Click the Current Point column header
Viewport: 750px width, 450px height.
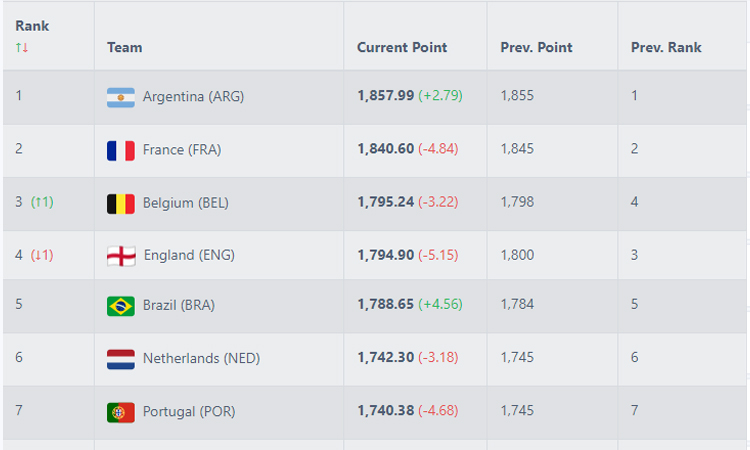[x=402, y=47]
